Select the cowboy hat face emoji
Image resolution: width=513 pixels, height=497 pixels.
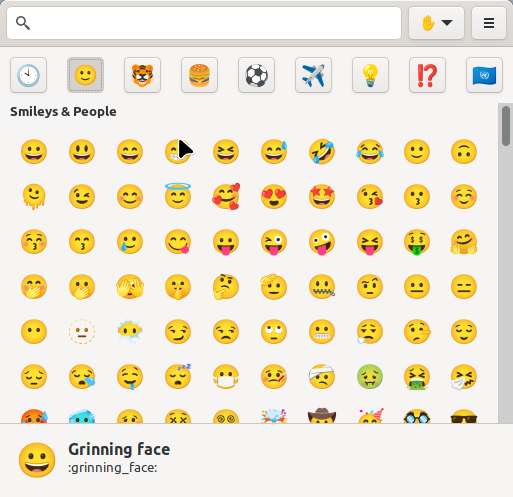pyautogui.click(x=321, y=416)
